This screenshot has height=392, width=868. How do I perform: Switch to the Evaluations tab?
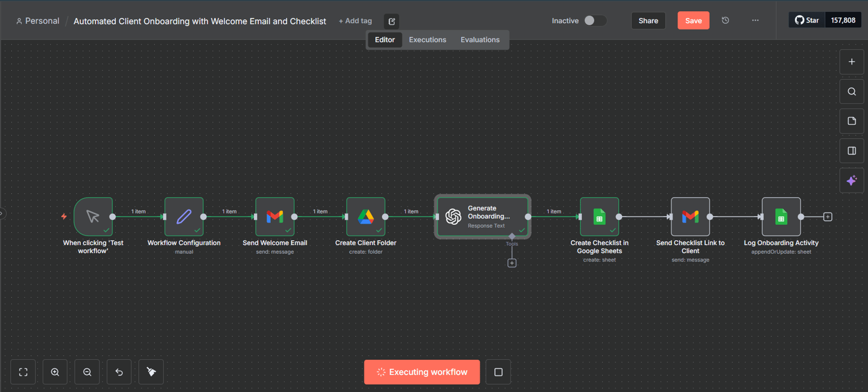point(480,40)
